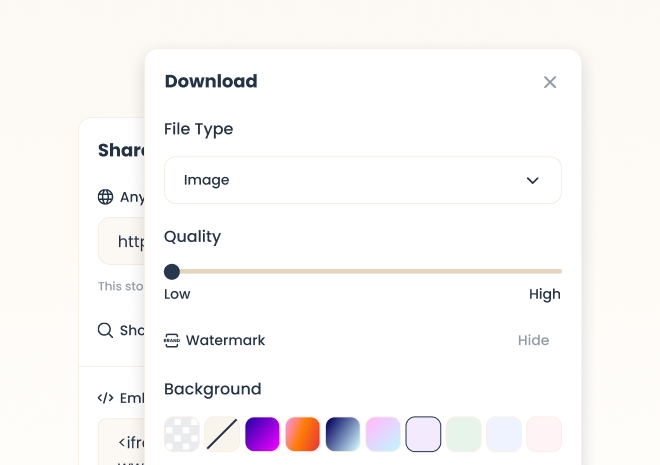
Task: Select the transparent checkerboard background
Action: (x=182, y=434)
